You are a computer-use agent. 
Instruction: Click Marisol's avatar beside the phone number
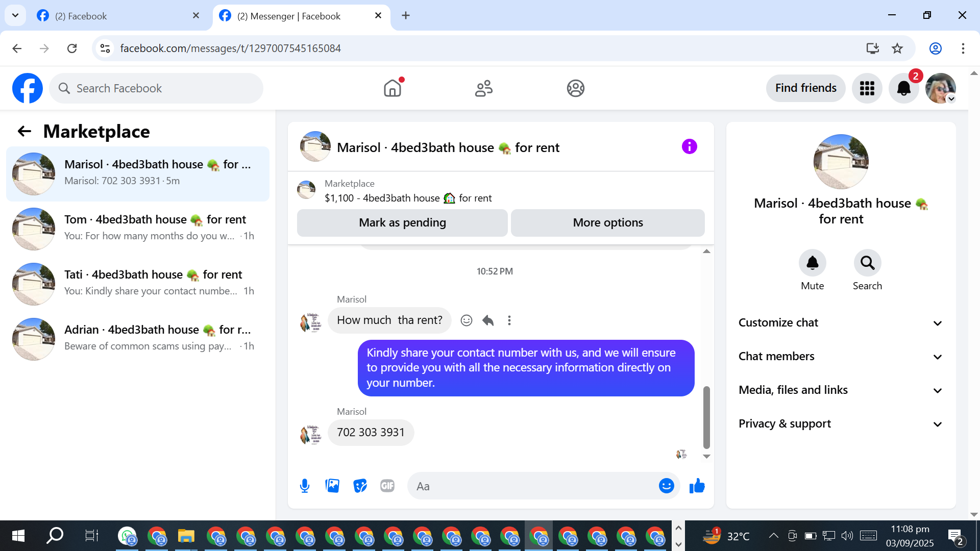310,434
